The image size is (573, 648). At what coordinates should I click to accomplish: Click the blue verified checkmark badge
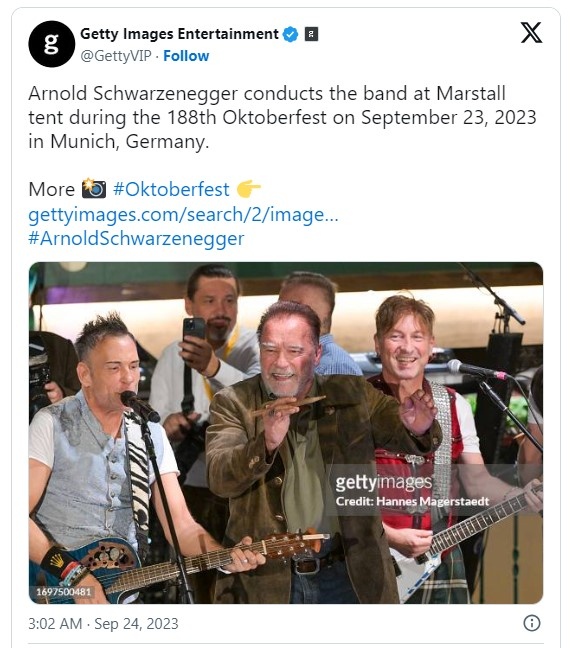coord(290,34)
